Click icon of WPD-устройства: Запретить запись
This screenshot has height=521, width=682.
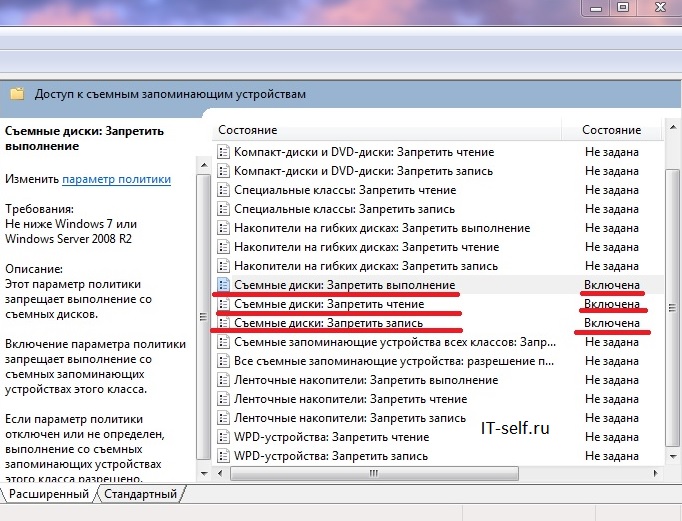[x=223, y=456]
